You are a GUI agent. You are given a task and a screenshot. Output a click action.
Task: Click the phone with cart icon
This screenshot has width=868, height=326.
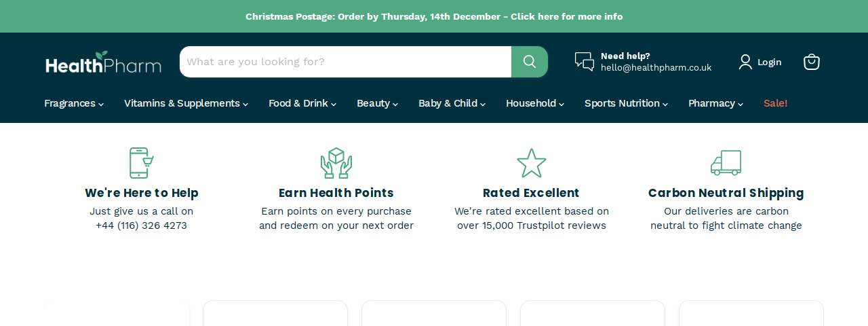coord(141,163)
